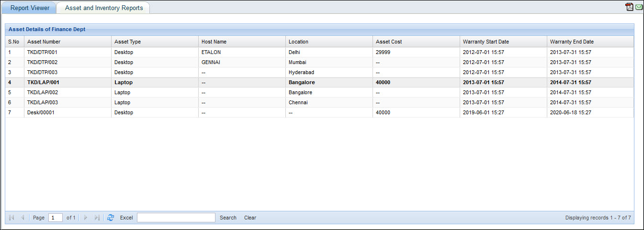Viewport: 644px width, 230px height.
Task: Jump to last page arrow icon
Action: tap(97, 218)
